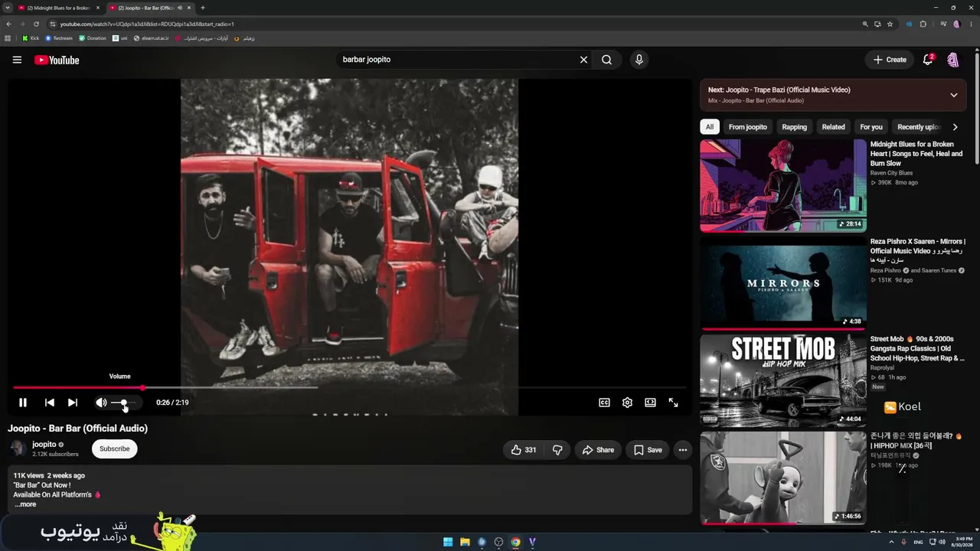This screenshot has height=551, width=980.
Task: Subscribe to the joopito channel
Action: pyautogui.click(x=114, y=449)
